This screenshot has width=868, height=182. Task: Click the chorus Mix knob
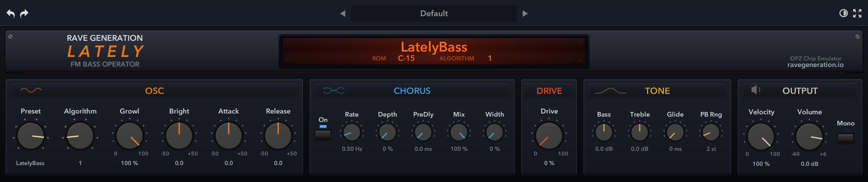(459, 133)
